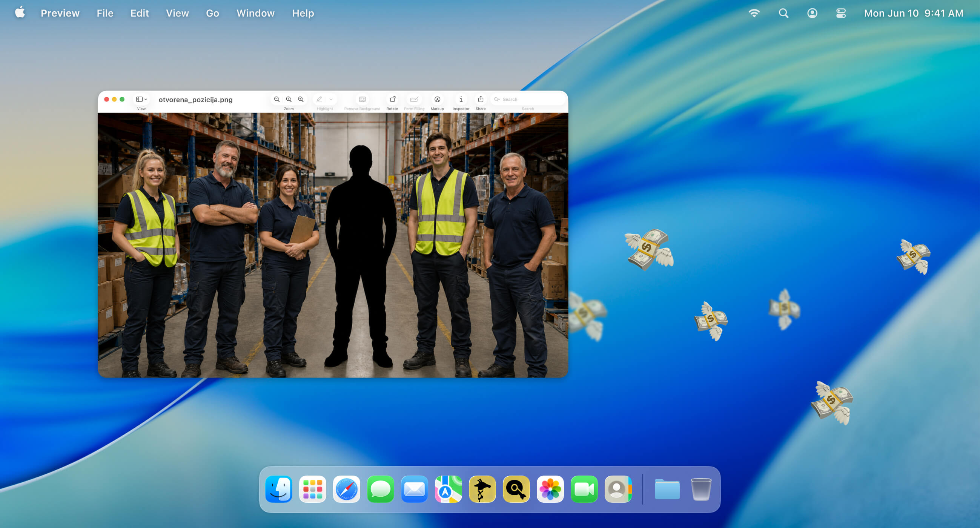Open the search options magnifier dropdown

497,99
